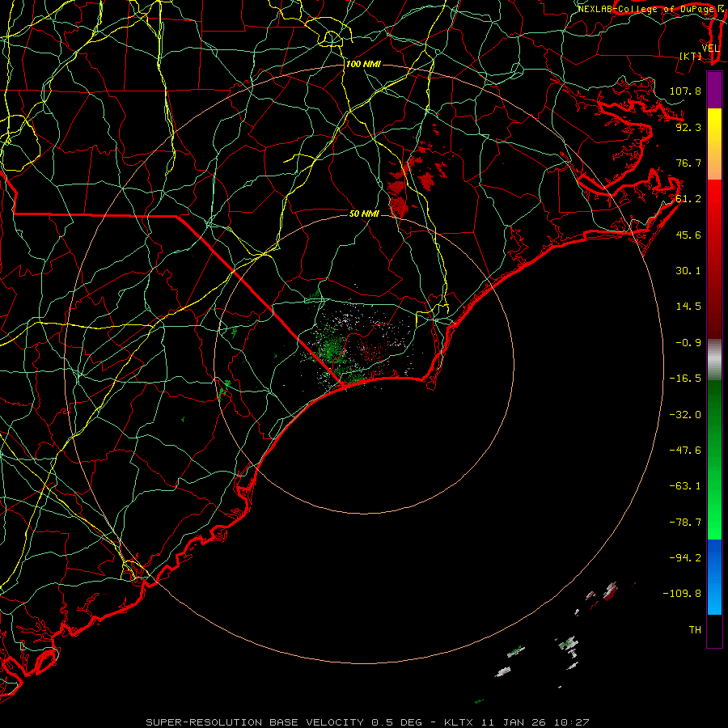Click the offshore gray echo cluster near the TH label

point(569,645)
